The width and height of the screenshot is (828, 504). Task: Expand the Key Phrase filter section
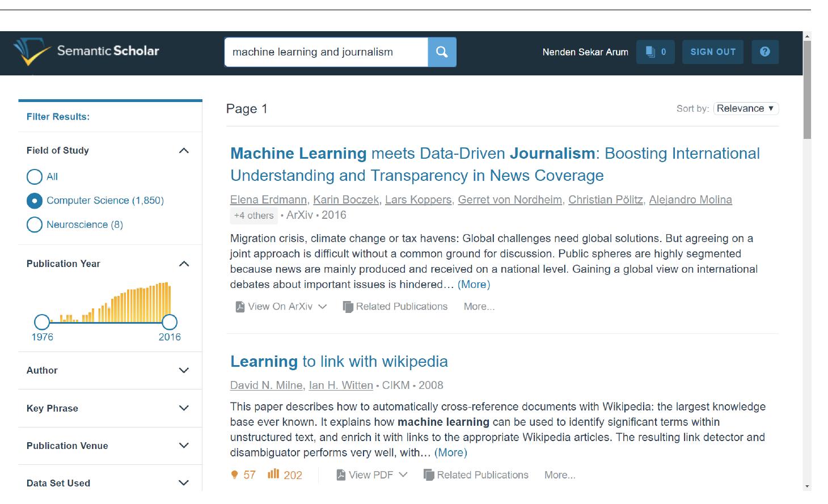(183, 408)
